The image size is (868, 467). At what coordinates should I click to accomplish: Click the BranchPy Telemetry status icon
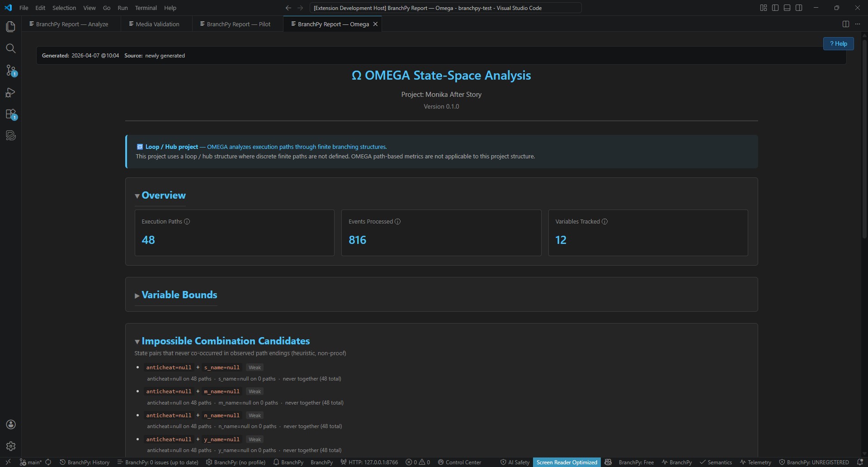(755, 462)
